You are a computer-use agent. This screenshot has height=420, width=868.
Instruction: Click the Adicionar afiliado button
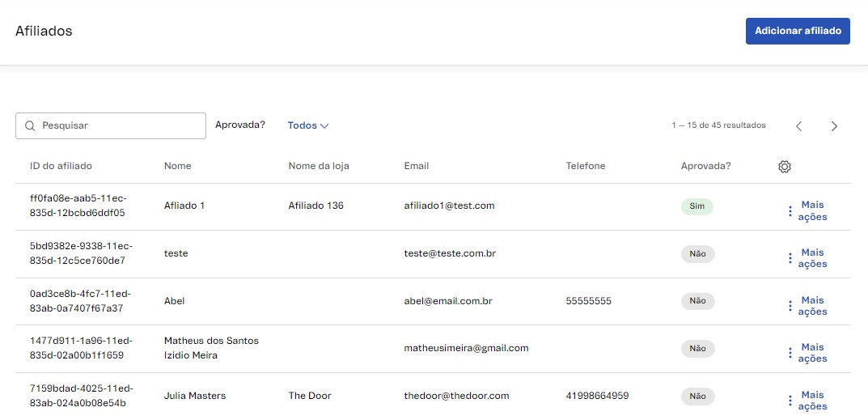tap(798, 31)
